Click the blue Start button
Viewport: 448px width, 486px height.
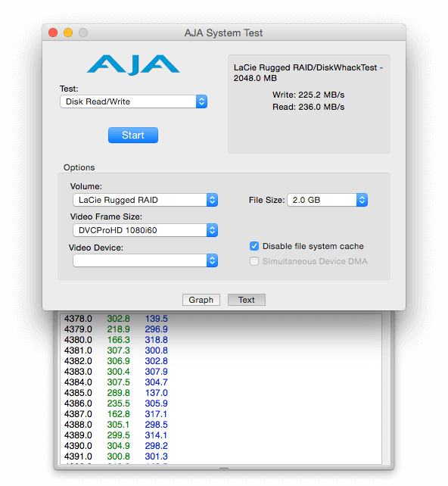pyautogui.click(x=133, y=136)
